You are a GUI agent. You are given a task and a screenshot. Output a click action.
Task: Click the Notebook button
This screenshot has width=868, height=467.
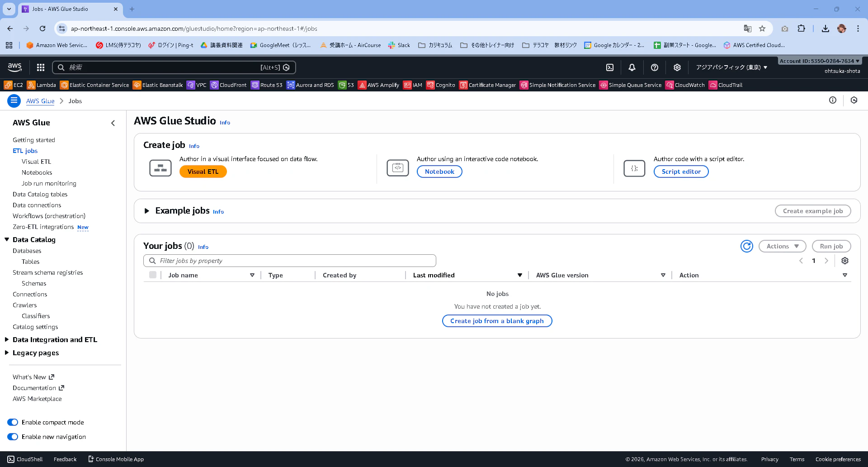point(439,172)
